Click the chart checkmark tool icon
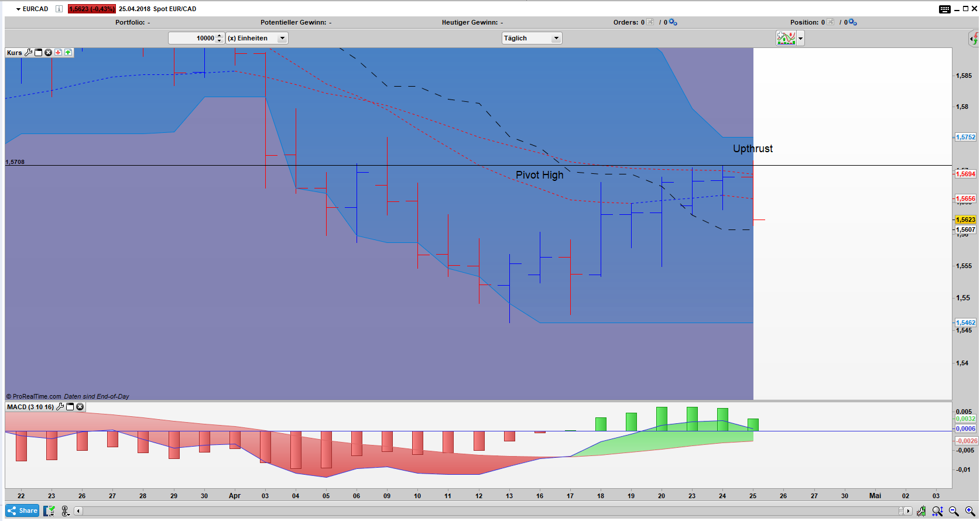The width and height of the screenshot is (980, 521). (x=49, y=511)
